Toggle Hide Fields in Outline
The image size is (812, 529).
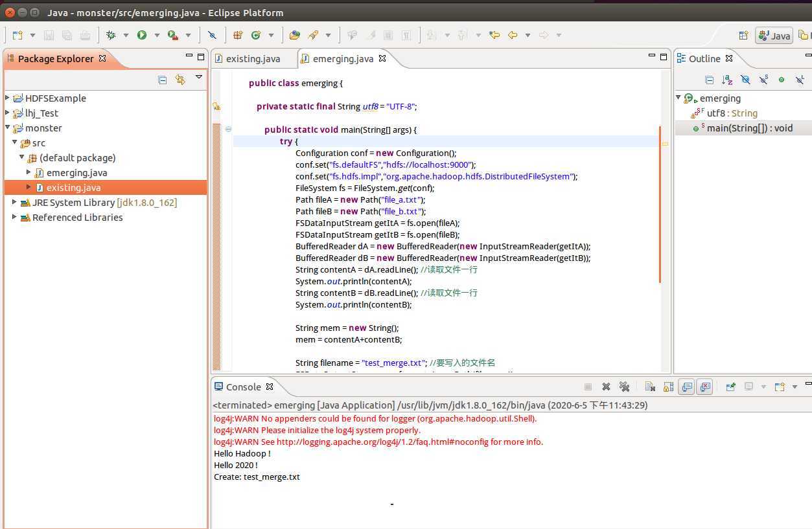tap(745, 80)
